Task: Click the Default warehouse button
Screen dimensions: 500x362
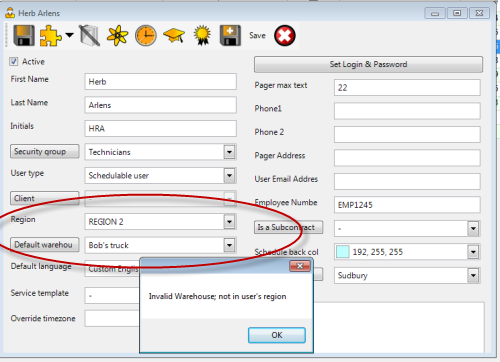Action: tap(45, 244)
